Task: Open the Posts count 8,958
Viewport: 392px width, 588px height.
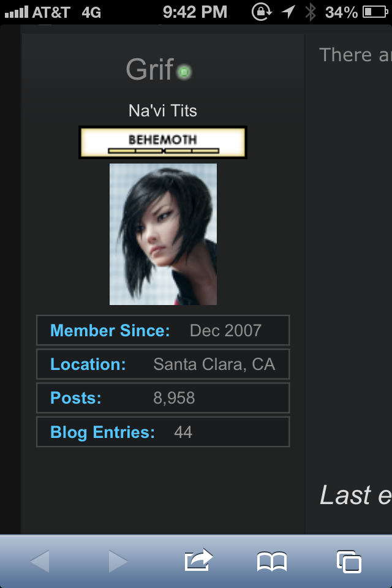Action: pos(174,398)
